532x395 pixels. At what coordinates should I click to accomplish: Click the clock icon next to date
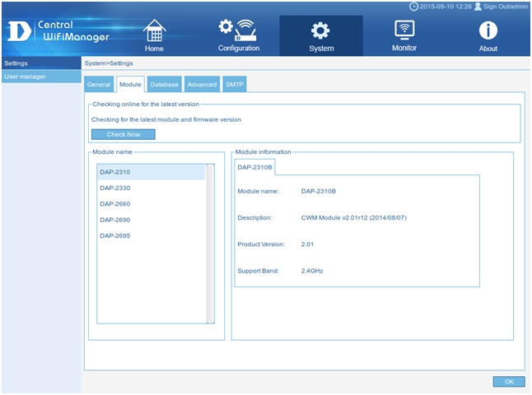click(413, 7)
